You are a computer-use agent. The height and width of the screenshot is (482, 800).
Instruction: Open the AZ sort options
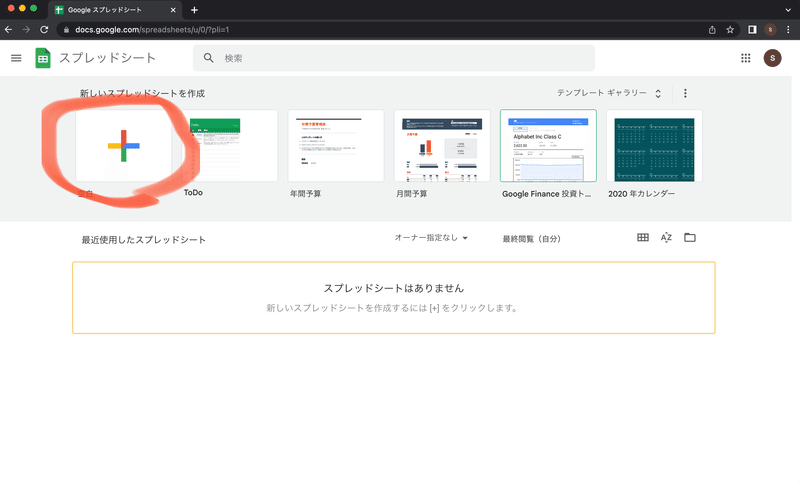pyautogui.click(x=666, y=238)
